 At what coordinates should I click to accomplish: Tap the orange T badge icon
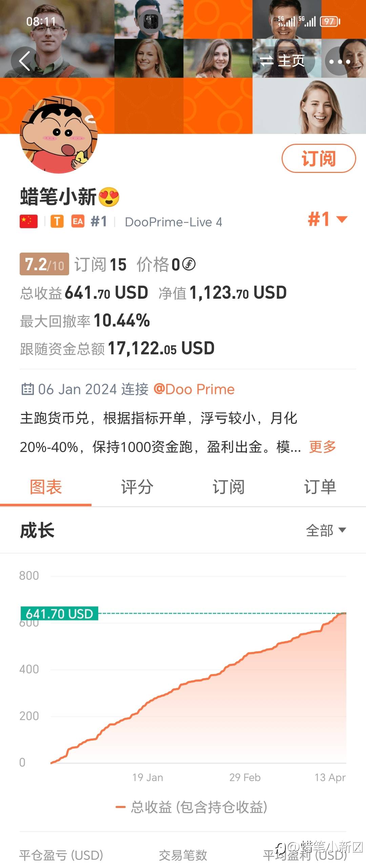pyautogui.click(x=57, y=221)
